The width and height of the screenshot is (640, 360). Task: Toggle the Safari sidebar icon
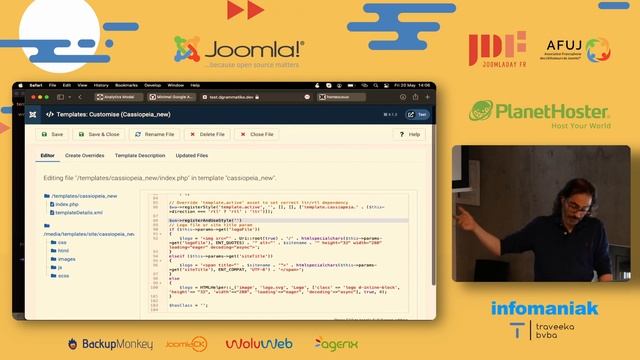(60, 97)
